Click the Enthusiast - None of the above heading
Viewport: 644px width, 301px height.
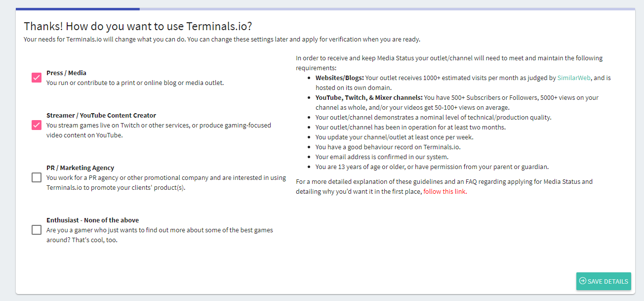(x=92, y=219)
